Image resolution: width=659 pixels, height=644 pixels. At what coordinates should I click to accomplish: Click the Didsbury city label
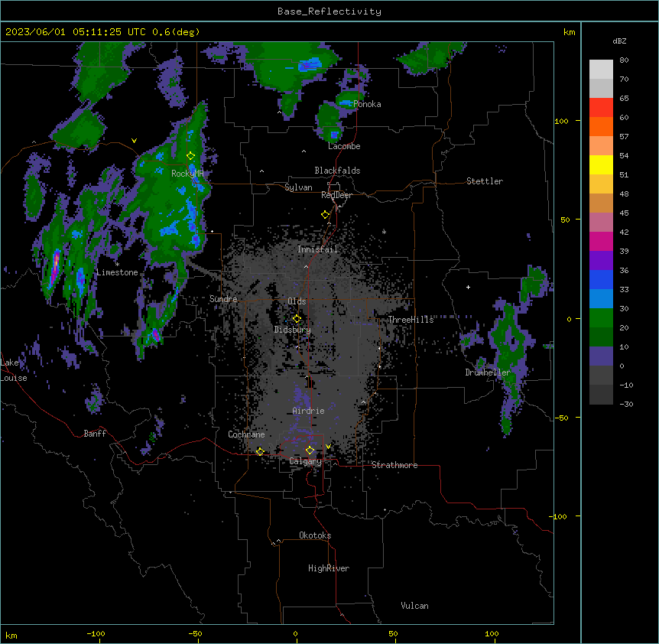(x=292, y=330)
